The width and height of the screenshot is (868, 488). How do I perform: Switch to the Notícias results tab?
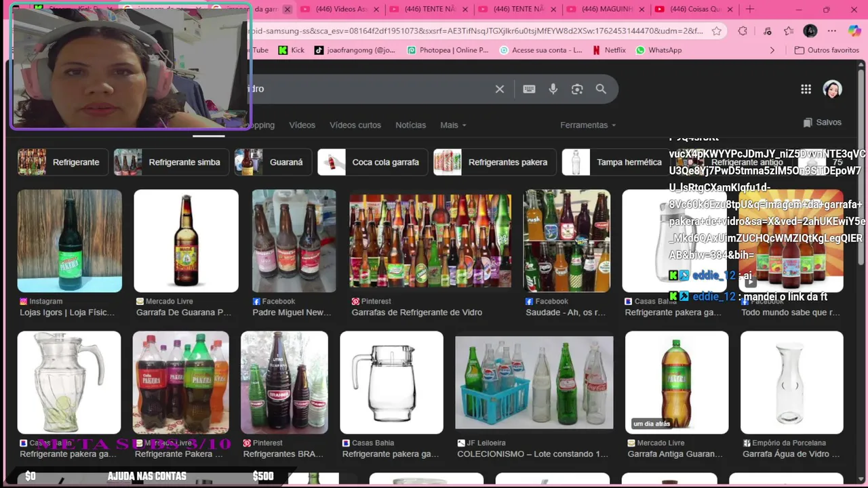pyautogui.click(x=411, y=125)
